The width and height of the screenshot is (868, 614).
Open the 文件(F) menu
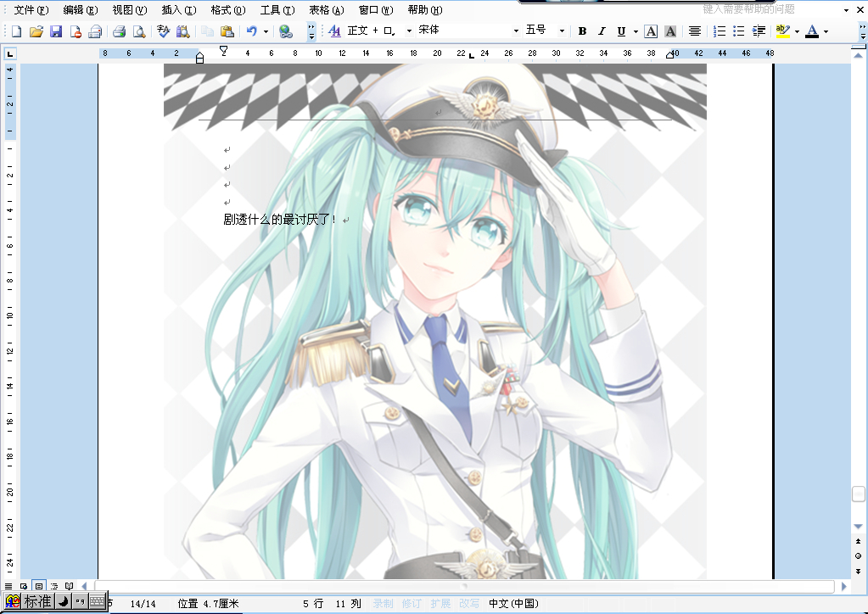click(31, 10)
